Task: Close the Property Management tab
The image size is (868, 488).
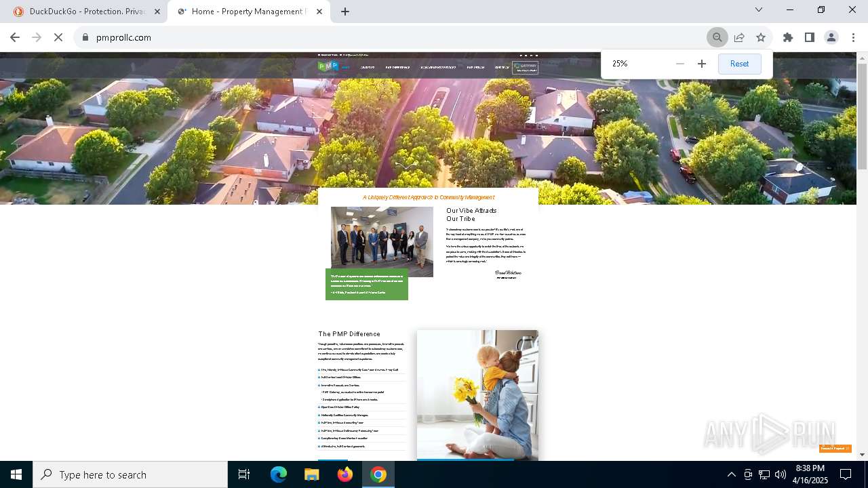Action: [x=319, y=12]
